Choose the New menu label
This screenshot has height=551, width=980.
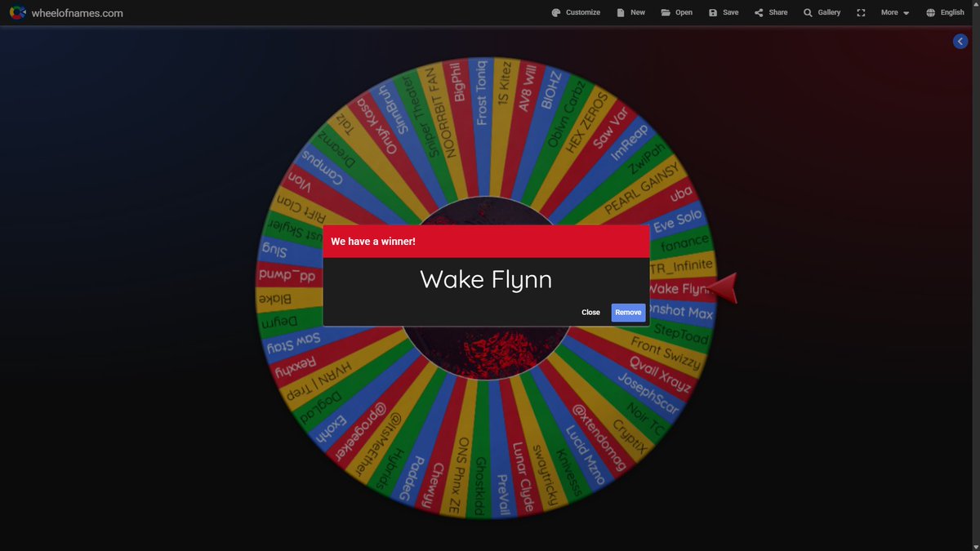click(x=638, y=13)
